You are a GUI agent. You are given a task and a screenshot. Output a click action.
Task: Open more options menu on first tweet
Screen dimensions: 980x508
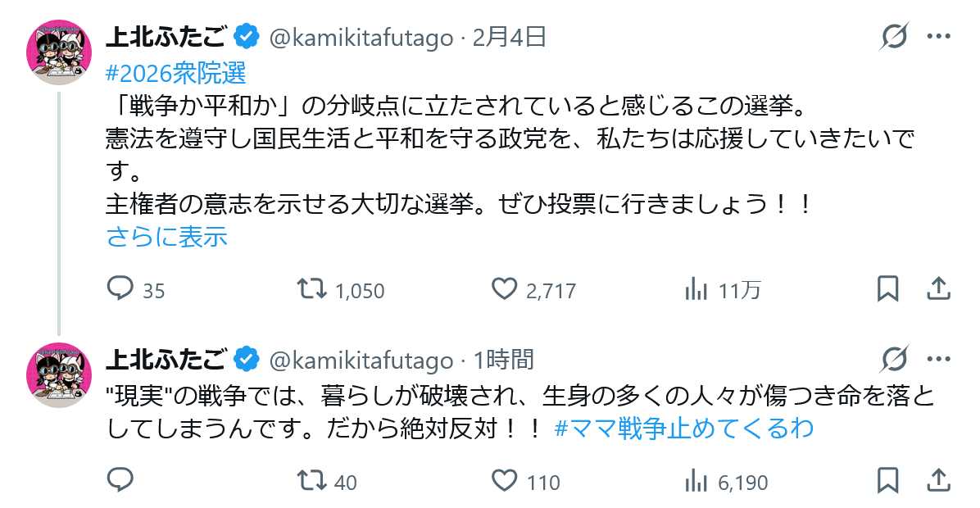[938, 37]
